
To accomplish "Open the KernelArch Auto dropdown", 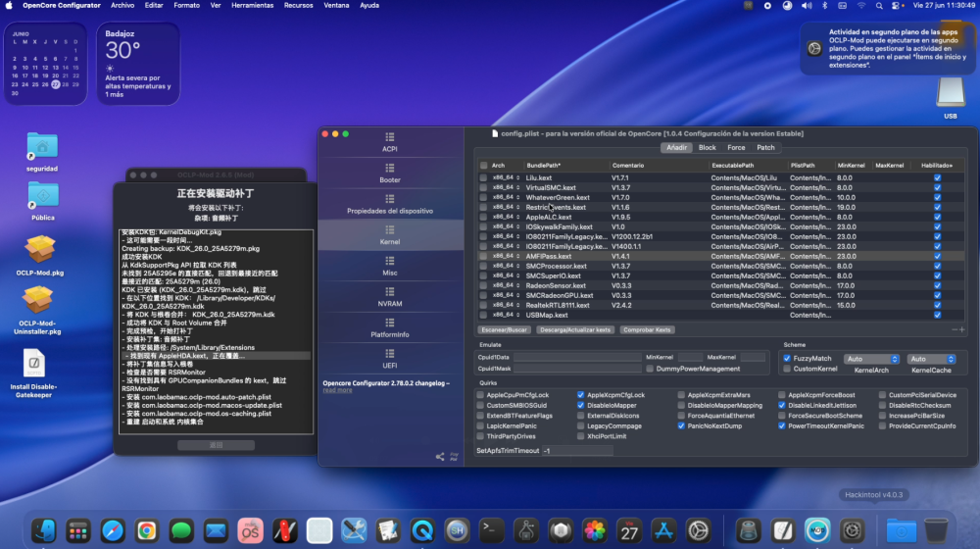I will pos(872,359).
